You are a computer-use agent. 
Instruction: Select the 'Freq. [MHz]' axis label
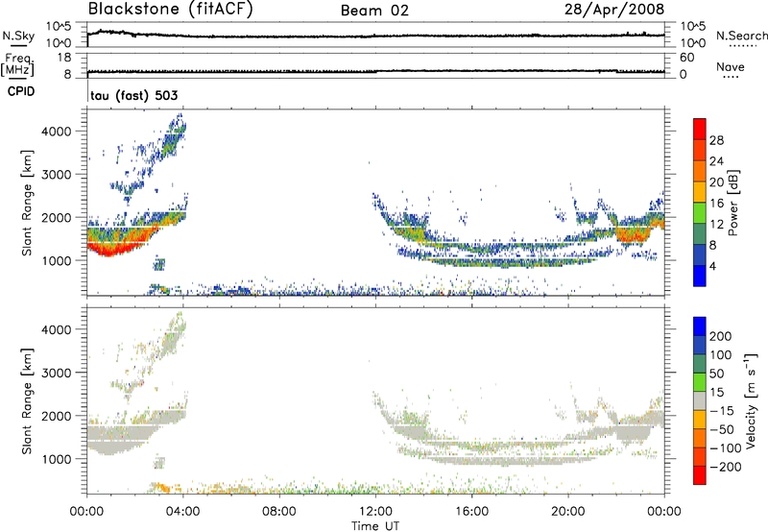[x=17, y=64]
